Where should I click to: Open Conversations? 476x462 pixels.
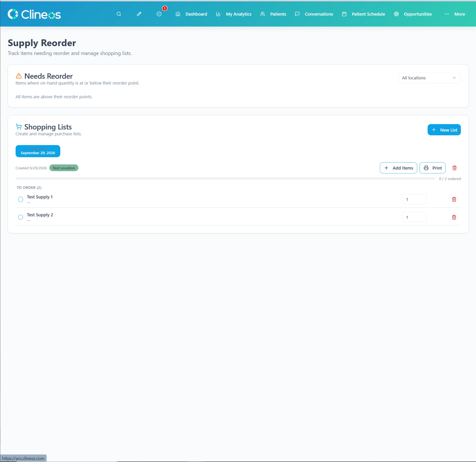(x=314, y=14)
